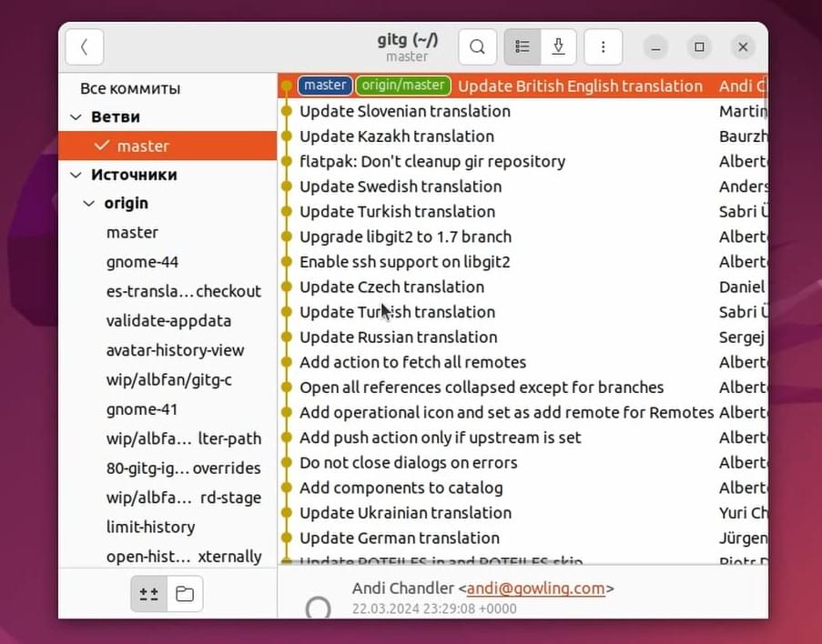Select Update Swedish translation commit
Screen dimensions: 822x644
click(523, 186)
